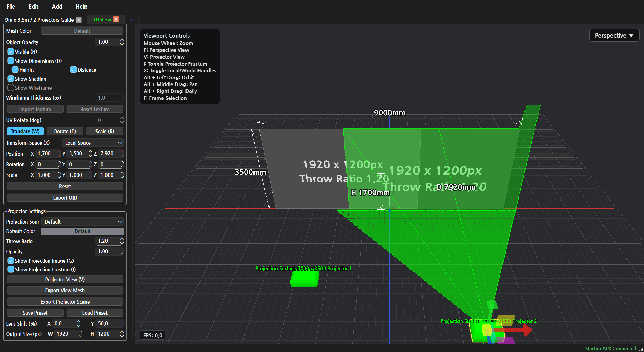Click the 9000mm width dimension label
The width and height of the screenshot is (644, 352).
(x=389, y=113)
